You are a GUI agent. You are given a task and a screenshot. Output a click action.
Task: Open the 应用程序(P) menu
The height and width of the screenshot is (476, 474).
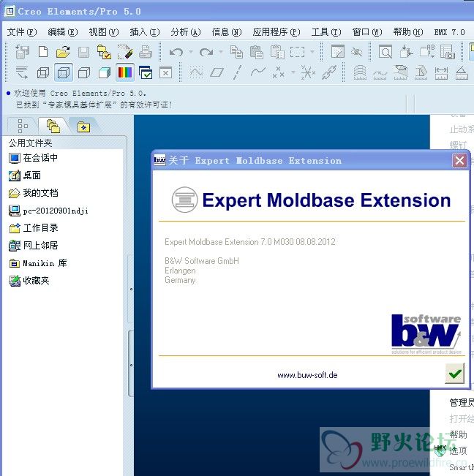click(276, 32)
